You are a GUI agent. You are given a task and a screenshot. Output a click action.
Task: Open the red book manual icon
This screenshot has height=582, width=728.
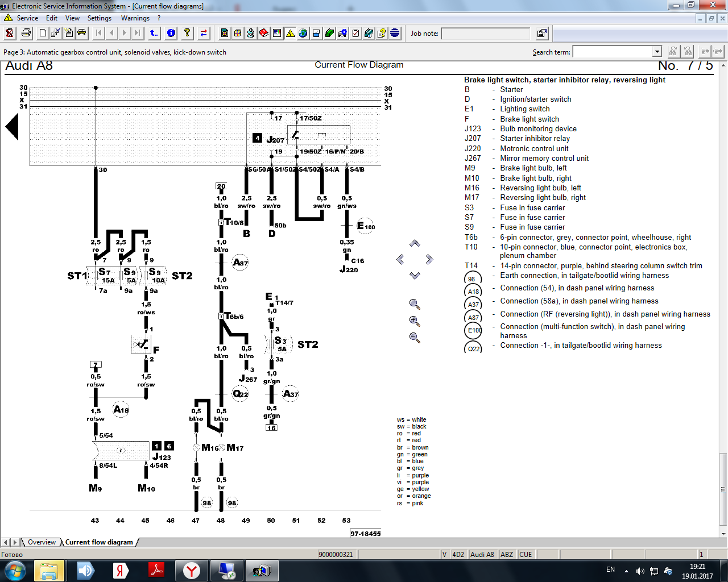tap(264, 33)
